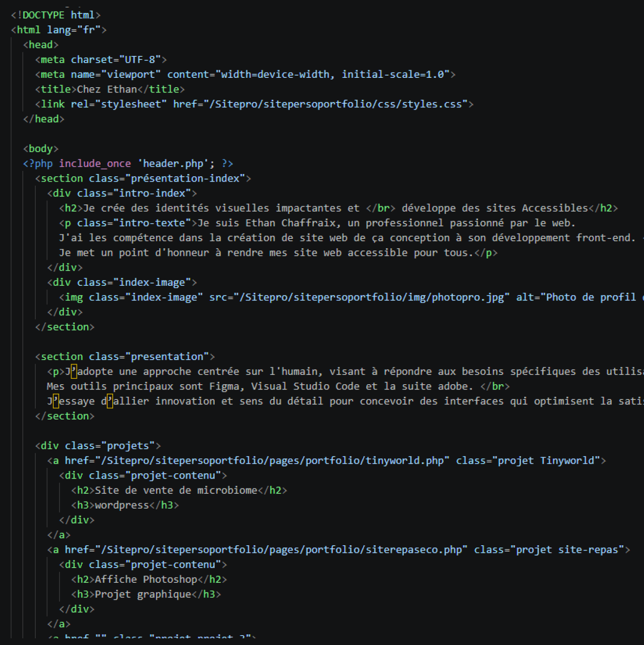Click the styles.css stylesheet href path
The width and height of the screenshot is (644, 645).
[339, 104]
